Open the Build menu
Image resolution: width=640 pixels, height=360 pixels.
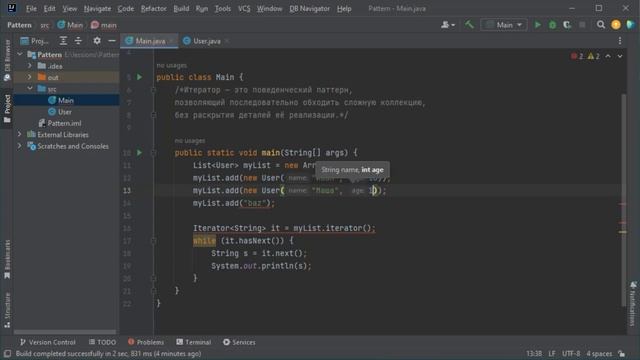click(x=181, y=9)
